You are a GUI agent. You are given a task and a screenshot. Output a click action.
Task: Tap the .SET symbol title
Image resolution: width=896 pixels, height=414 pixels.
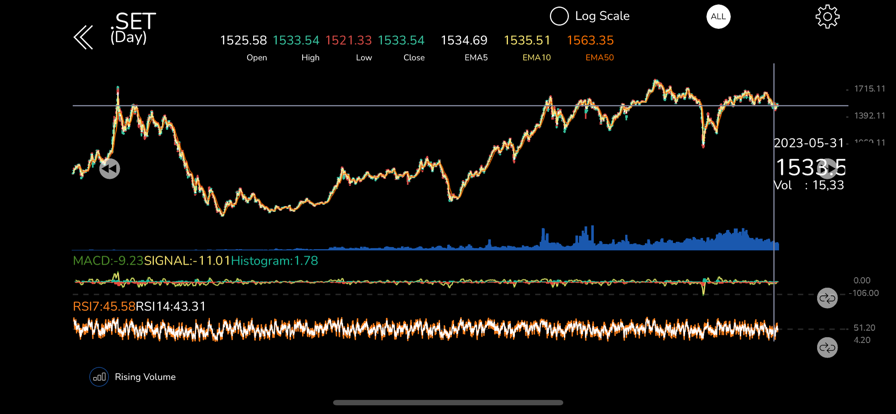pos(133,21)
